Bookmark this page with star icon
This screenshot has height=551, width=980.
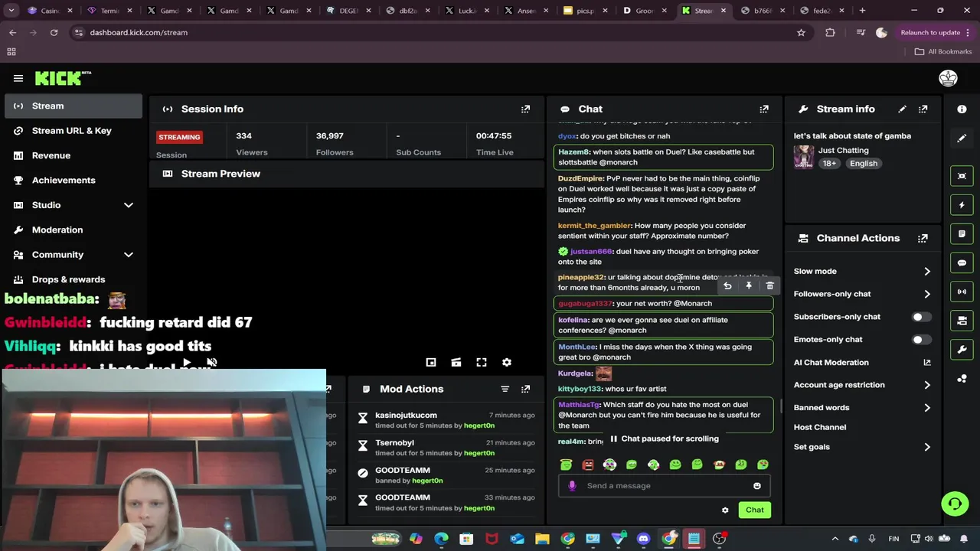coord(801,33)
